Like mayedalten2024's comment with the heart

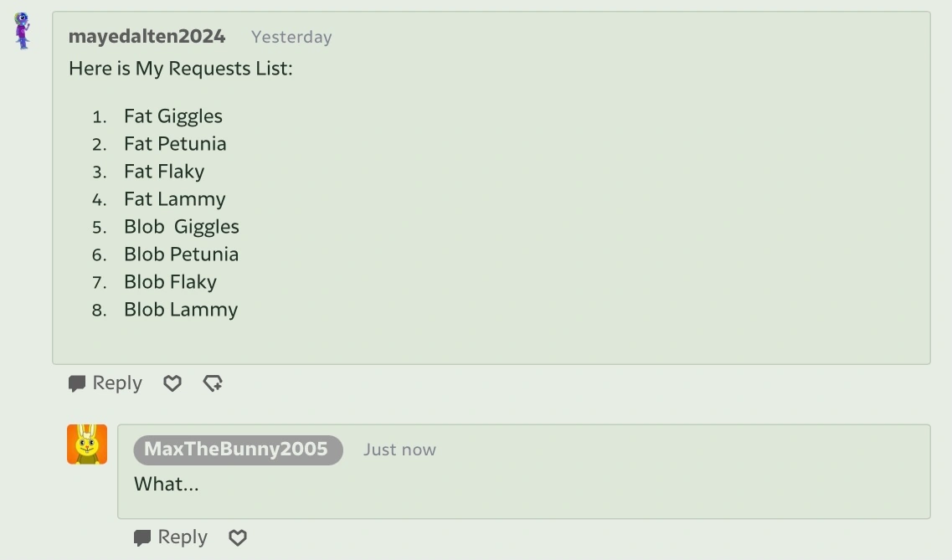click(x=172, y=383)
